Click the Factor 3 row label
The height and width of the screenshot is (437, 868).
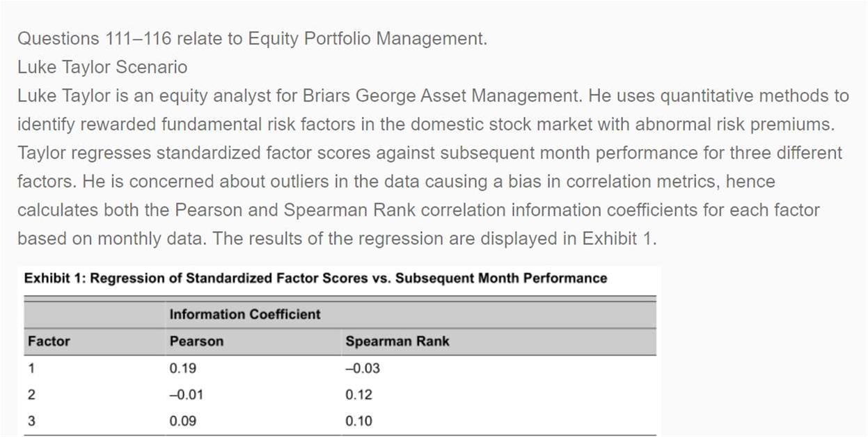(31, 421)
